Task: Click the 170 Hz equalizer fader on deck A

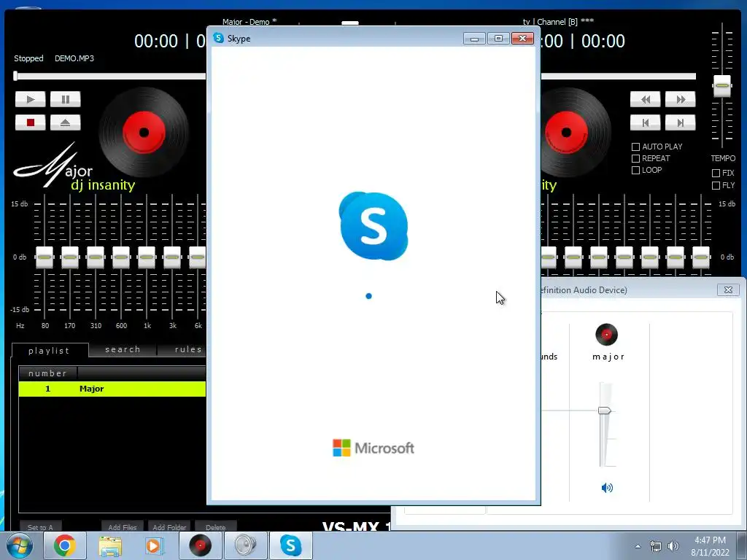Action: [70, 257]
